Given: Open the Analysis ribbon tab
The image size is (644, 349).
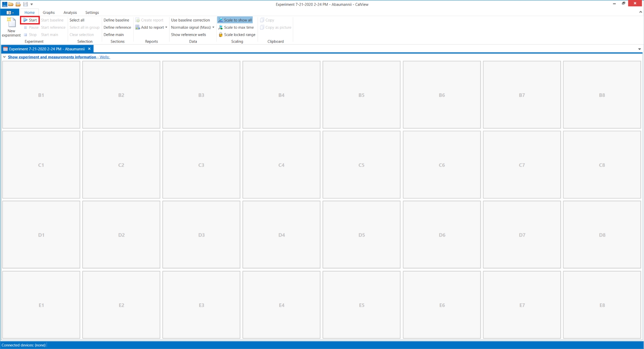Looking at the screenshot, I should [x=70, y=13].
